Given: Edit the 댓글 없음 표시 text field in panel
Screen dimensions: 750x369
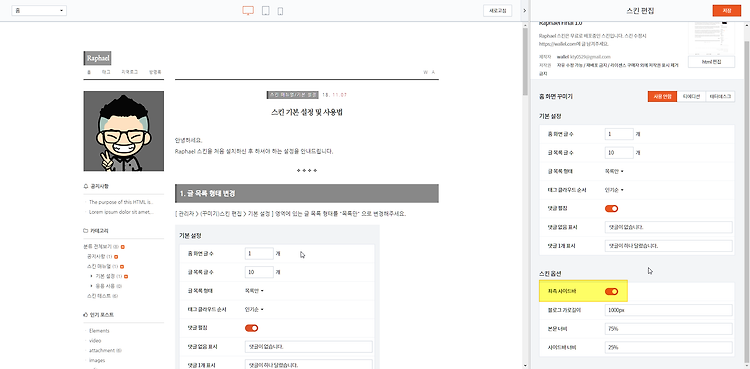Looking at the screenshot, I should pyautogui.click(x=669, y=227).
